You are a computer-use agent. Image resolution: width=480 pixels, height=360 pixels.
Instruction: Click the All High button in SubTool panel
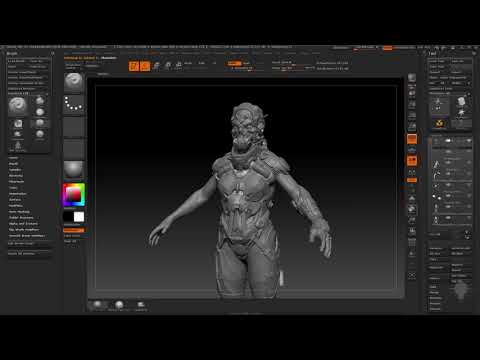click(x=461, y=253)
